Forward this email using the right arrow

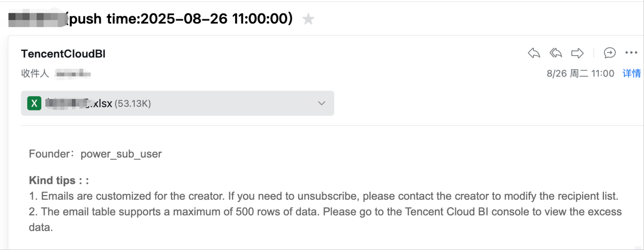[577, 53]
